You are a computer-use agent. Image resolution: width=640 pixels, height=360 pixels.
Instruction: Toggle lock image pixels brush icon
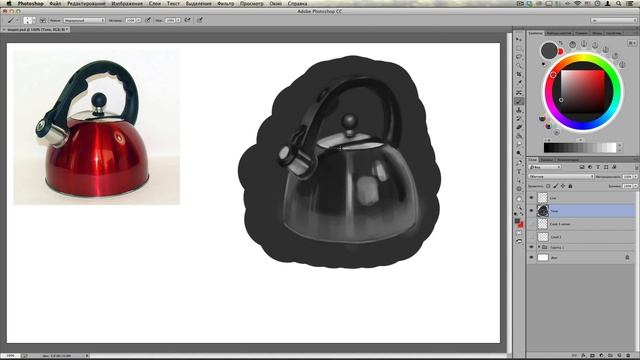pyautogui.click(x=556, y=186)
